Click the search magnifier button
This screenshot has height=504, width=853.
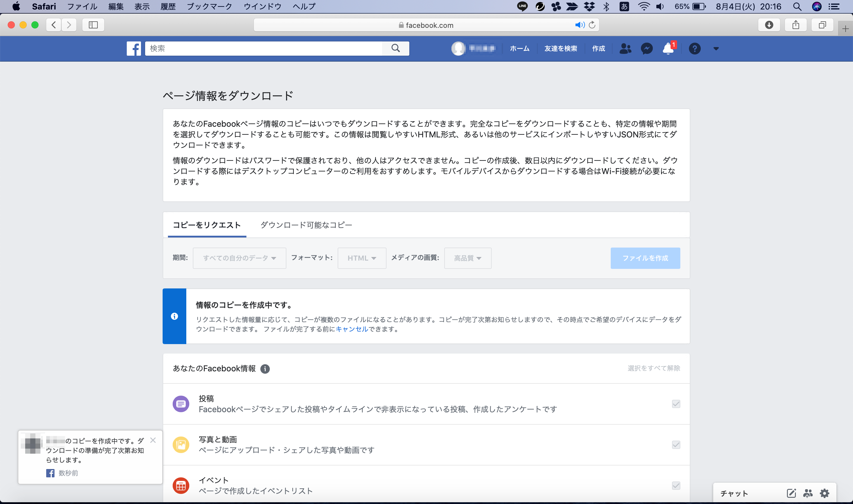pyautogui.click(x=395, y=49)
